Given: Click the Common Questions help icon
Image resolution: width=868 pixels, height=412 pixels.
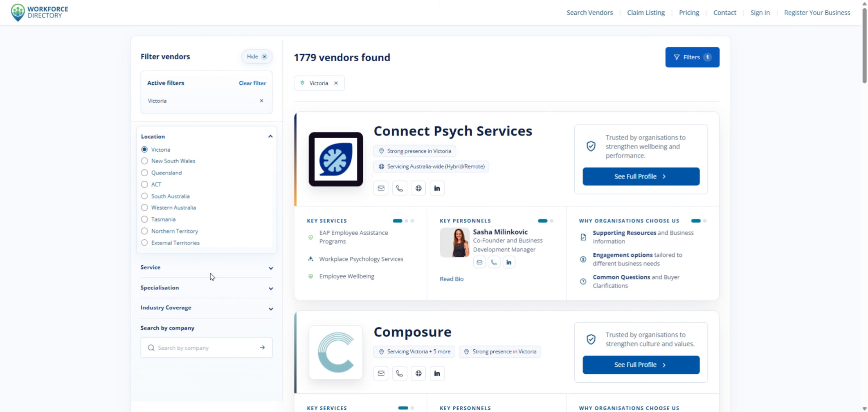Looking at the screenshot, I should [x=583, y=281].
